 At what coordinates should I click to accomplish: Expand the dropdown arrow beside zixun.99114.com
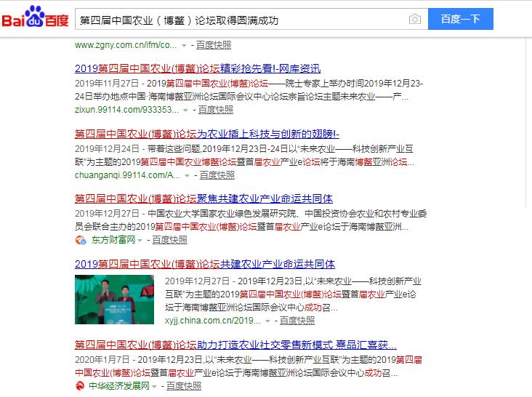tap(186, 111)
